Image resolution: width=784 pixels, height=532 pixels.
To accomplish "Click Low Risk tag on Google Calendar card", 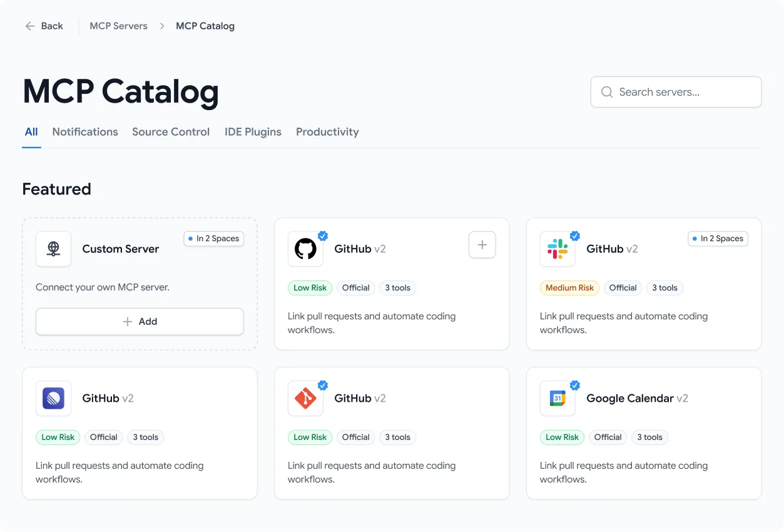I will coord(562,437).
